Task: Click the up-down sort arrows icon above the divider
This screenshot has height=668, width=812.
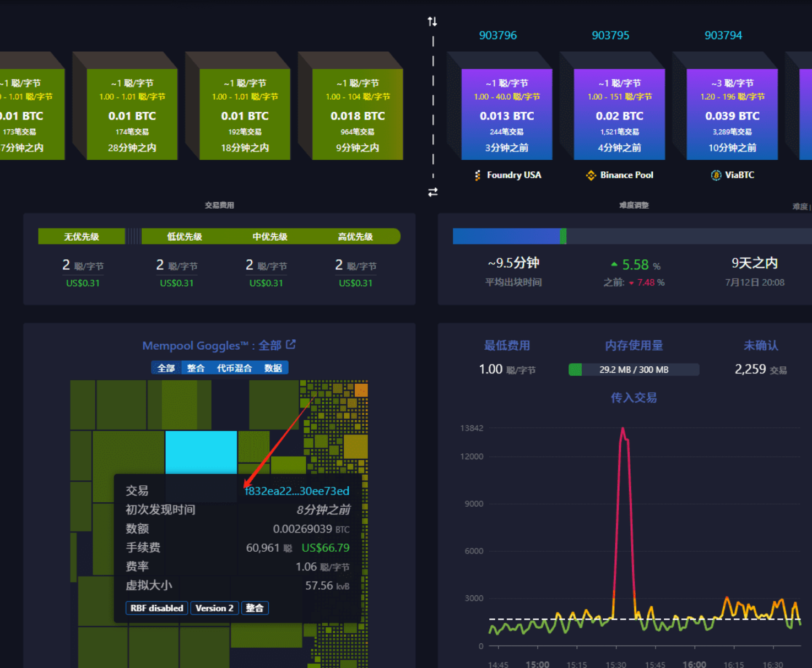Action: [432, 21]
